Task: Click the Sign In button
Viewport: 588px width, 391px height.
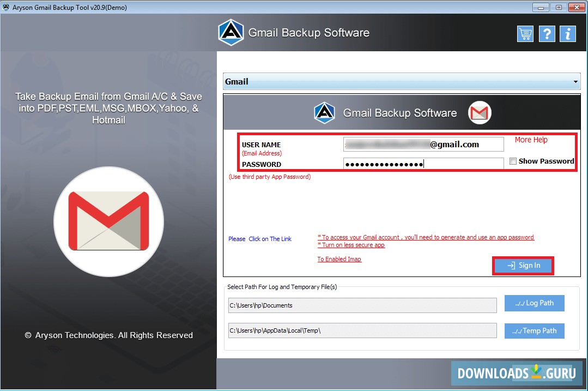Action: [523, 265]
